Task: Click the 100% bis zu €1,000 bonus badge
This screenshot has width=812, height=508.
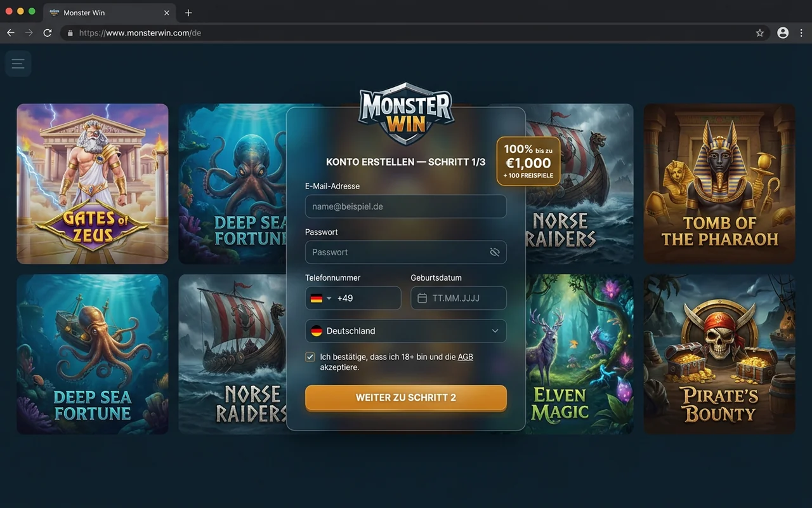Action: pos(528,161)
